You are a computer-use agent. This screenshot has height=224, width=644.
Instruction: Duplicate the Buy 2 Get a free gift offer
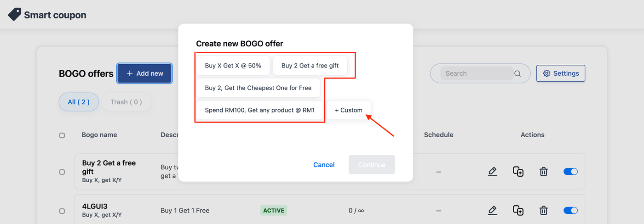pyautogui.click(x=518, y=172)
